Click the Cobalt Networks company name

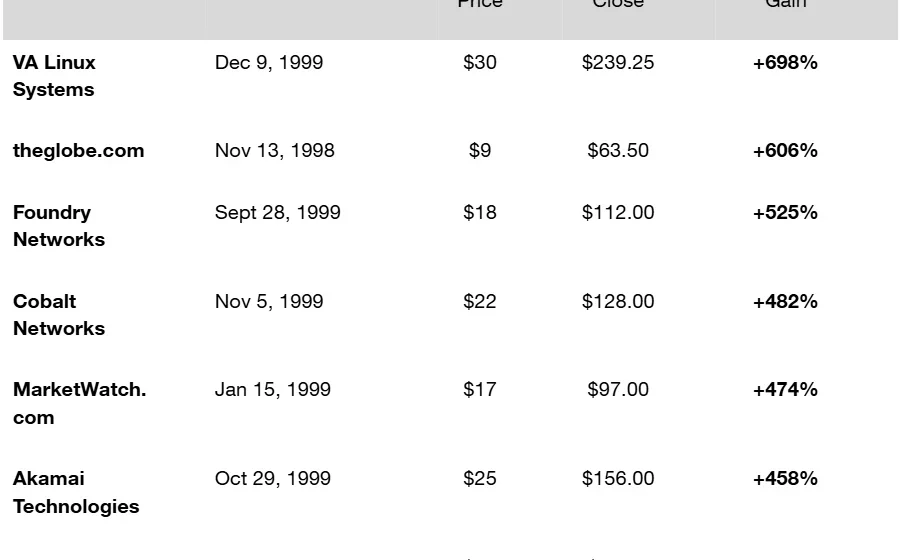(58, 314)
